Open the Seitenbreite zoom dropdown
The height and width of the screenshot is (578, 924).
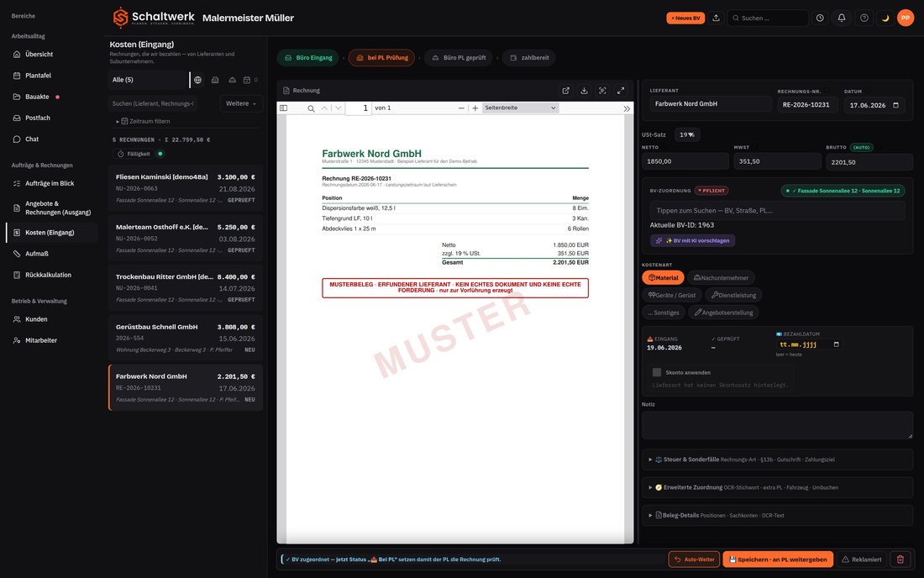[520, 108]
